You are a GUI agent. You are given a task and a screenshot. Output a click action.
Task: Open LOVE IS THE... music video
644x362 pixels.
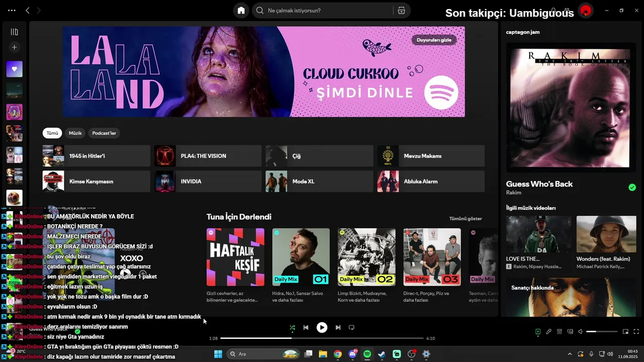click(538, 243)
